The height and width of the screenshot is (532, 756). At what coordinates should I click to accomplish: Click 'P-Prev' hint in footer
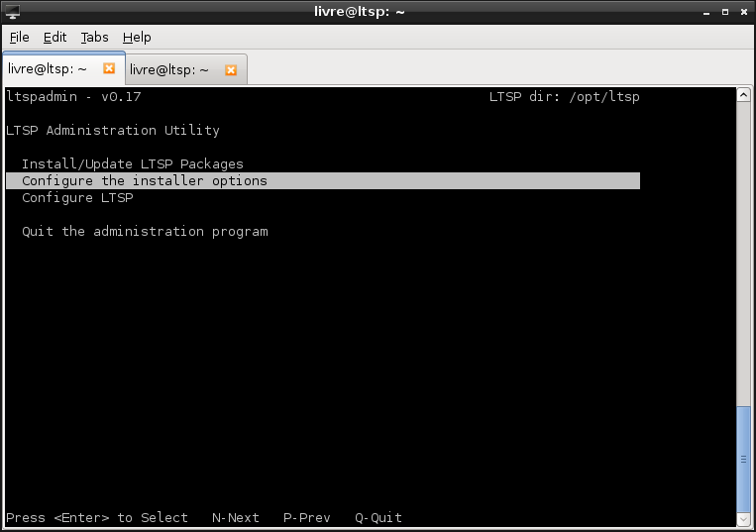307,517
